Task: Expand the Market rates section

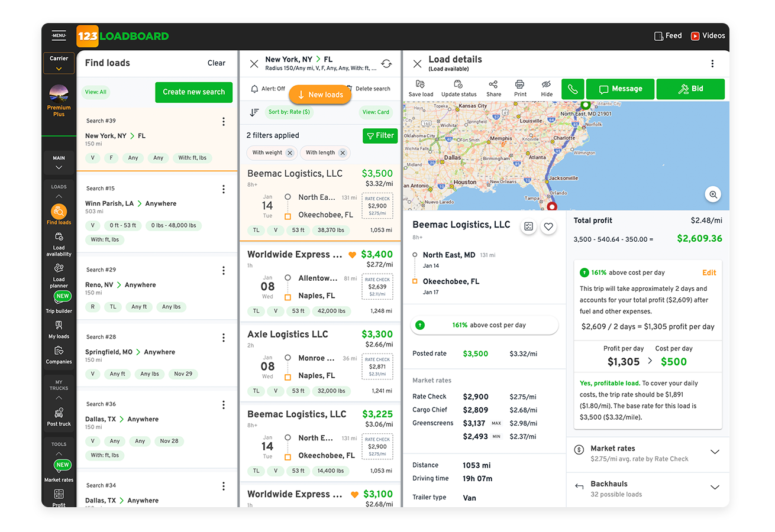Action: tap(715, 452)
